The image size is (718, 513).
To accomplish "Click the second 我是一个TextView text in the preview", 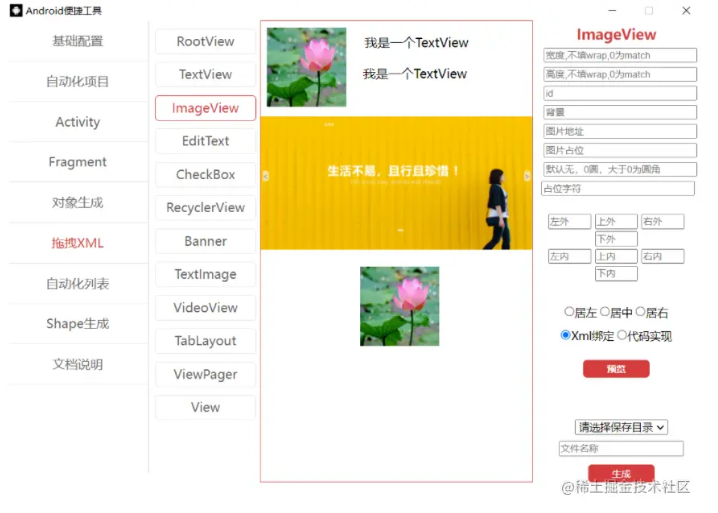I will pos(415,74).
